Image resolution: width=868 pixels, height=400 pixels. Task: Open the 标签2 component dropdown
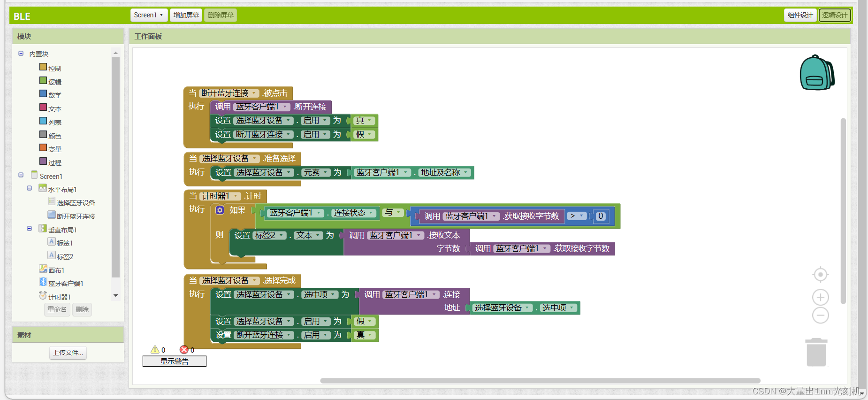tap(270, 236)
